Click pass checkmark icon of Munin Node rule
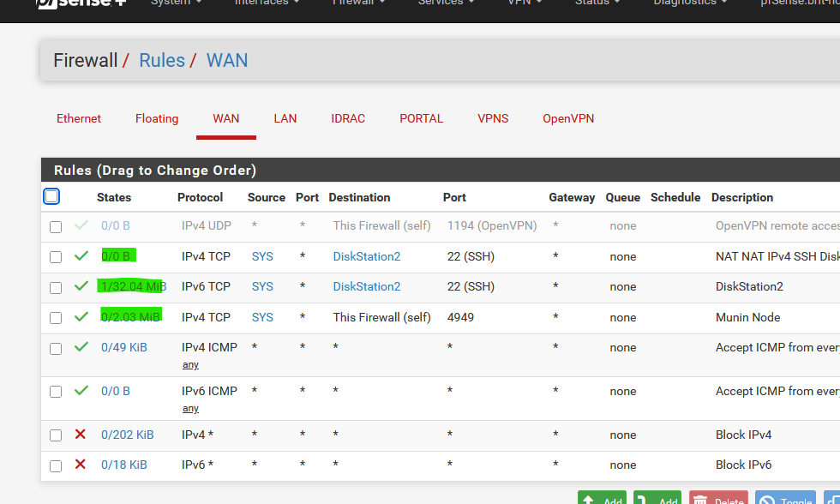 81,316
